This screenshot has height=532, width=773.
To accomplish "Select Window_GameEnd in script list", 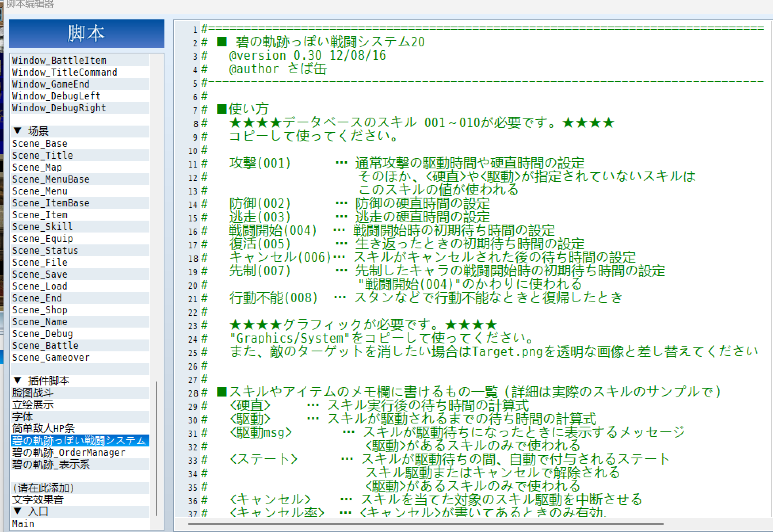I will [80, 84].
